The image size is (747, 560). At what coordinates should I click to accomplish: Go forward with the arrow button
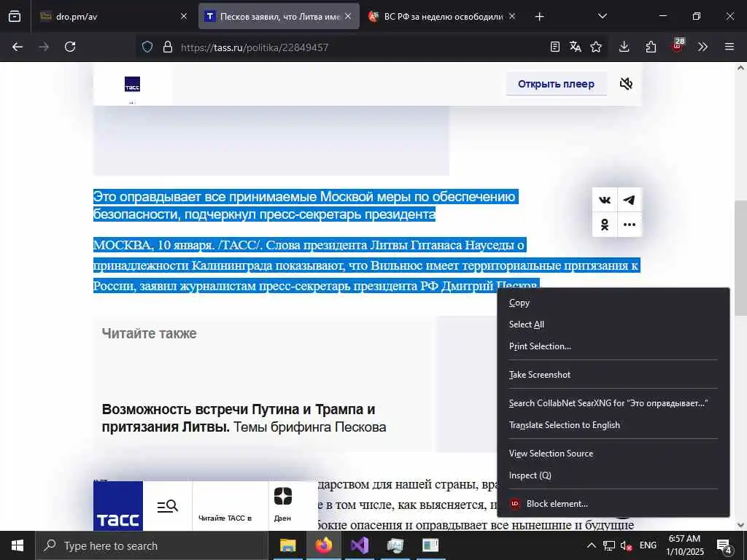[44, 47]
